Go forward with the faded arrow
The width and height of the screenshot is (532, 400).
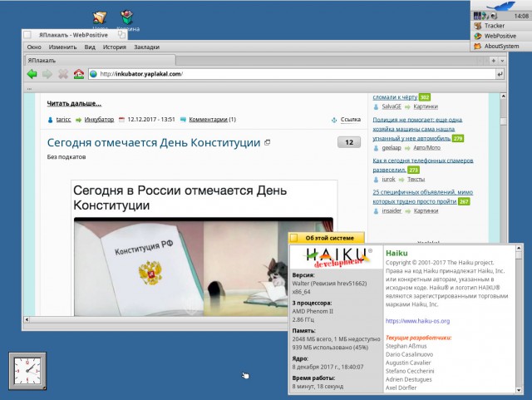click(x=47, y=74)
